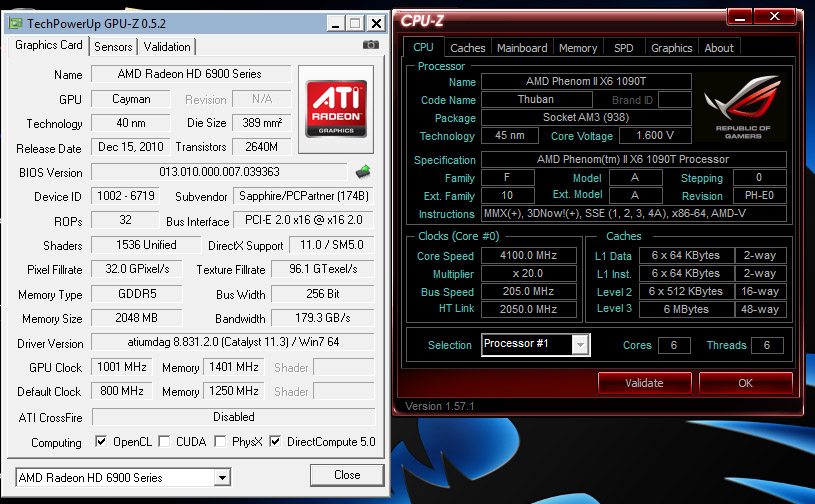Click the Bandwidth 179.3 GB/s value
The height and width of the screenshot is (504, 815).
click(323, 317)
